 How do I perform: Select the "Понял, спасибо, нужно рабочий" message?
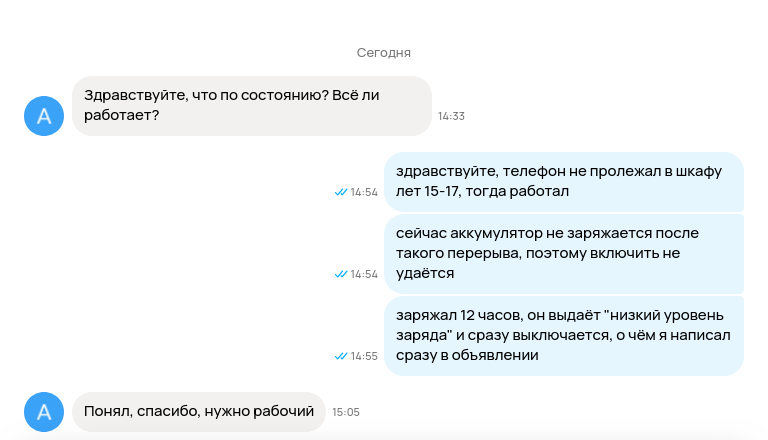pos(199,412)
